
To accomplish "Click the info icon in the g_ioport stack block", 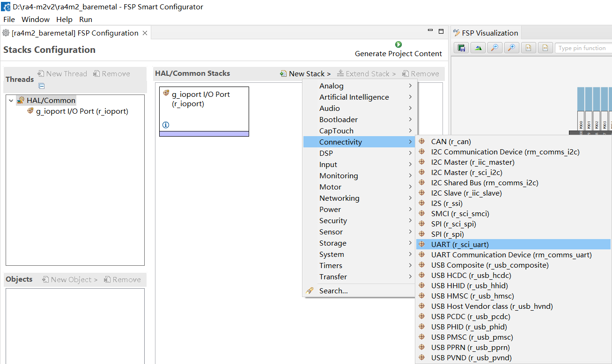I will point(166,125).
